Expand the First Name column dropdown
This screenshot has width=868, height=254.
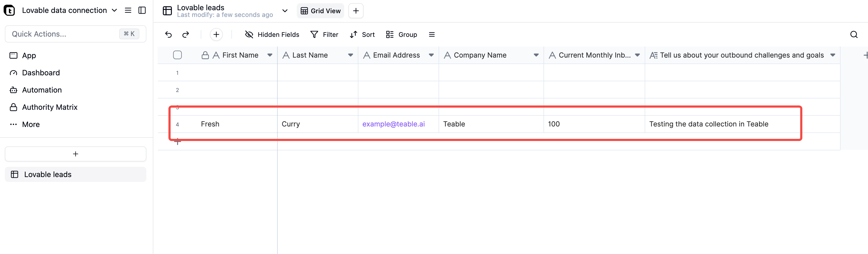tap(270, 55)
